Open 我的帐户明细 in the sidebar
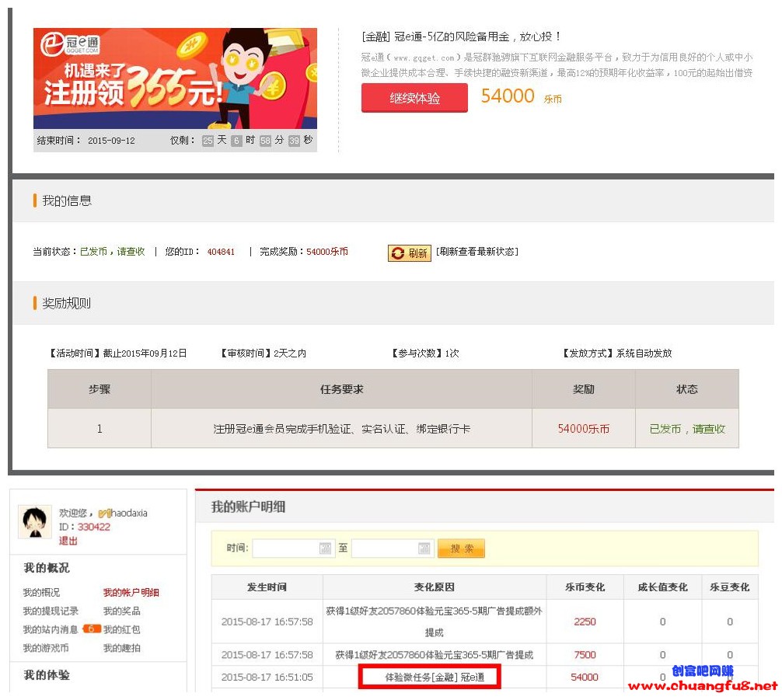The height and width of the screenshot is (700, 782). [131, 592]
